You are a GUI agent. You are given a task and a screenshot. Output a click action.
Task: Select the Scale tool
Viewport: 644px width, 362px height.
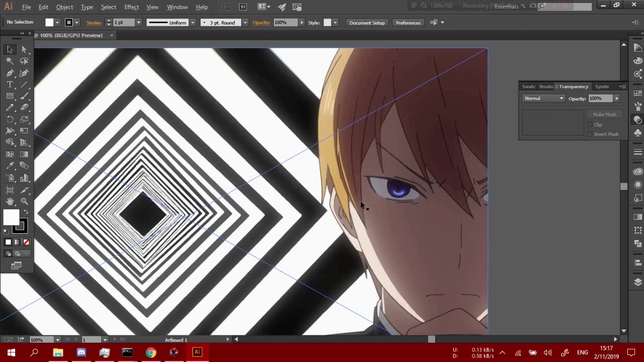24,120
